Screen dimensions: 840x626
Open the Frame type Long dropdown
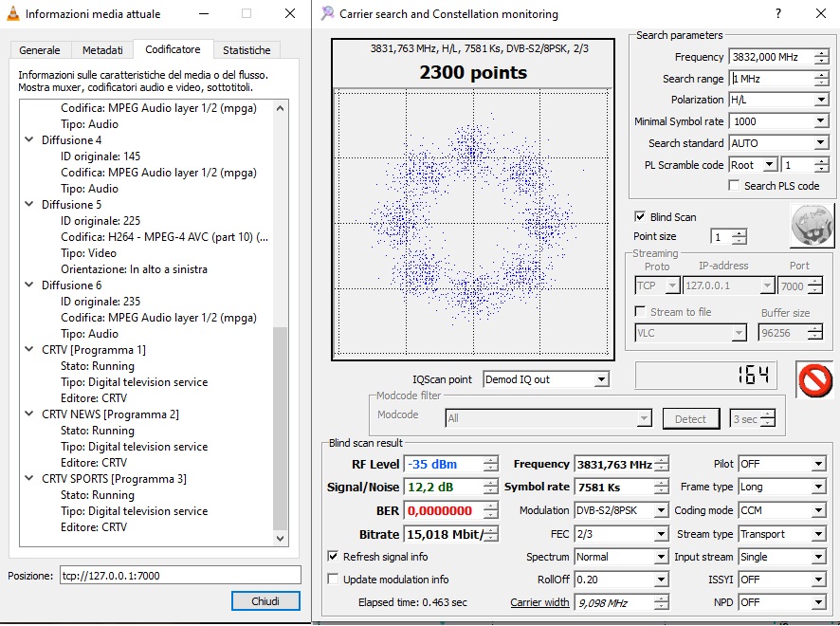click(818, 487)
